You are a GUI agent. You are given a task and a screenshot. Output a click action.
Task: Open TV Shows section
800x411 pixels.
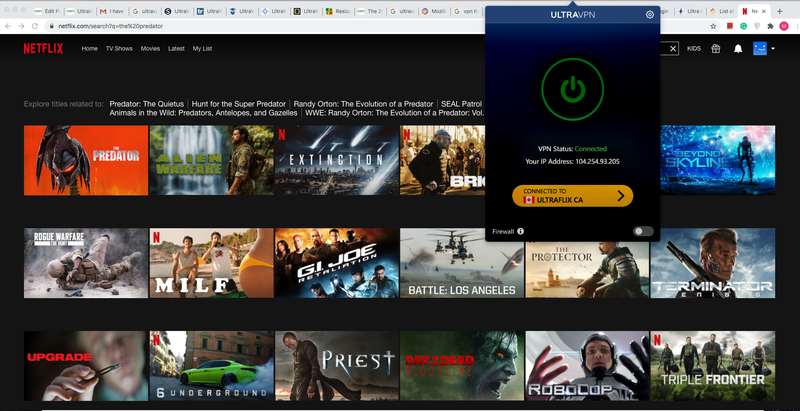[x=119, y=49]
